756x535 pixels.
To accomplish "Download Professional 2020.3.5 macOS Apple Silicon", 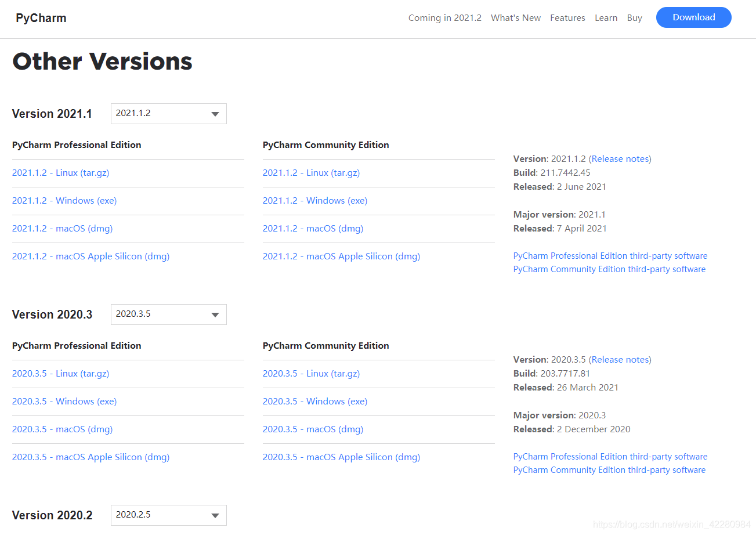I will tap(91, 457).
